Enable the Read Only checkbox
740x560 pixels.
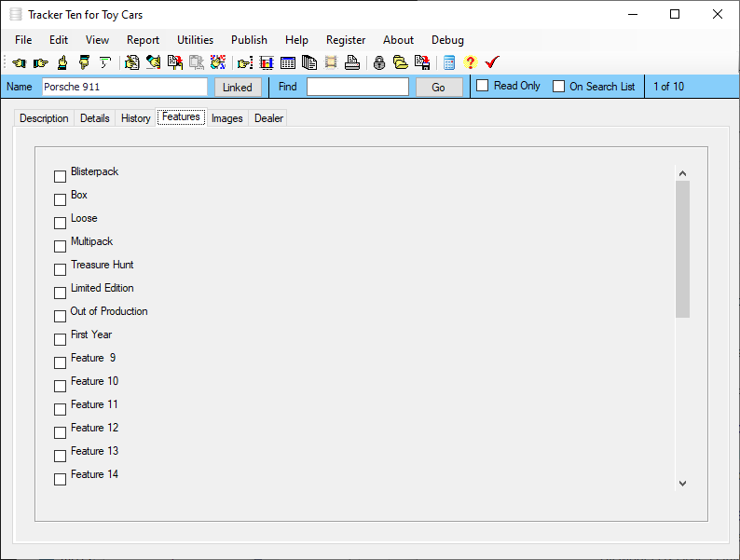pyautogui.click(x=483, y=86)
